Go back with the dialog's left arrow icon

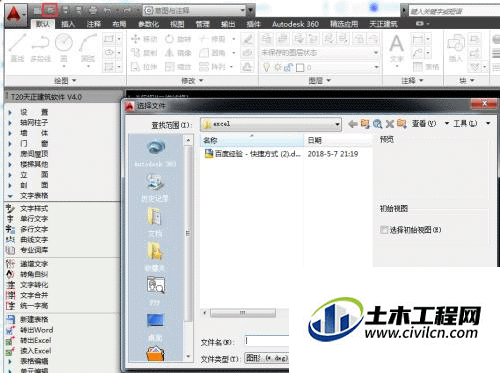coord(352,124)
